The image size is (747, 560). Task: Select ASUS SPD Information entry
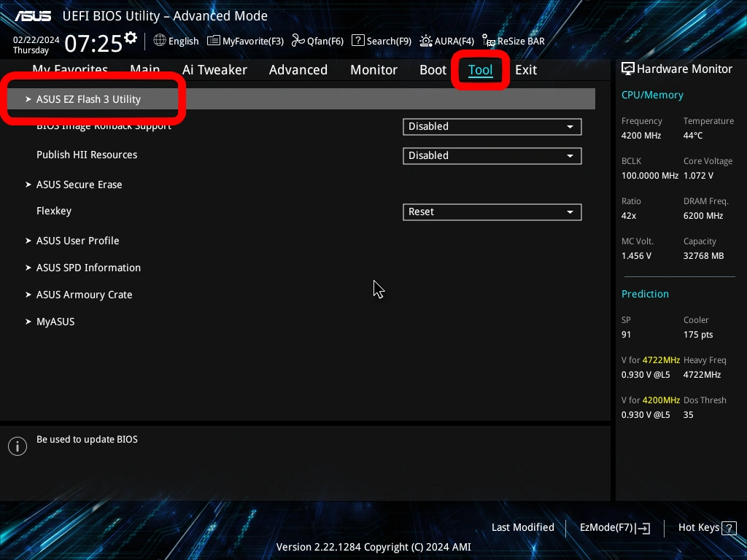point(88,268)
